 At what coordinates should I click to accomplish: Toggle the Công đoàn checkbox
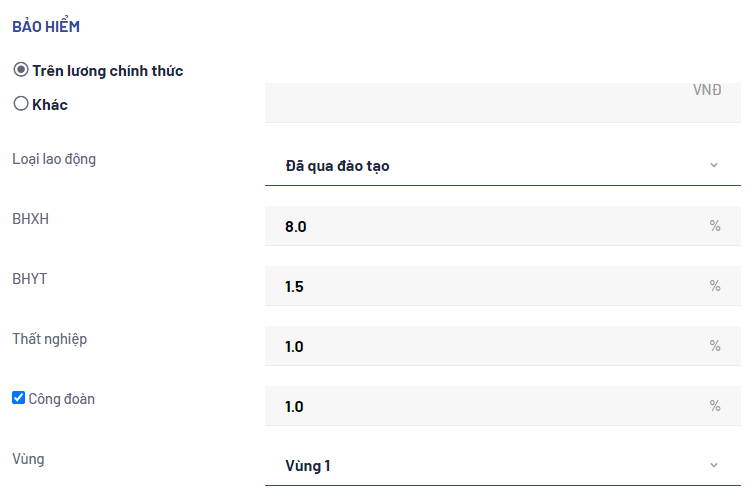(x=18, y=398)
